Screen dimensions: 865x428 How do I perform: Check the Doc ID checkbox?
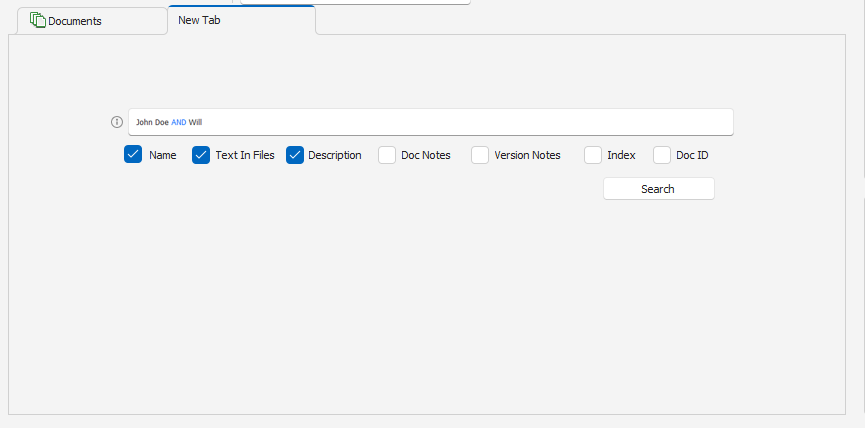tap(662, 155)
